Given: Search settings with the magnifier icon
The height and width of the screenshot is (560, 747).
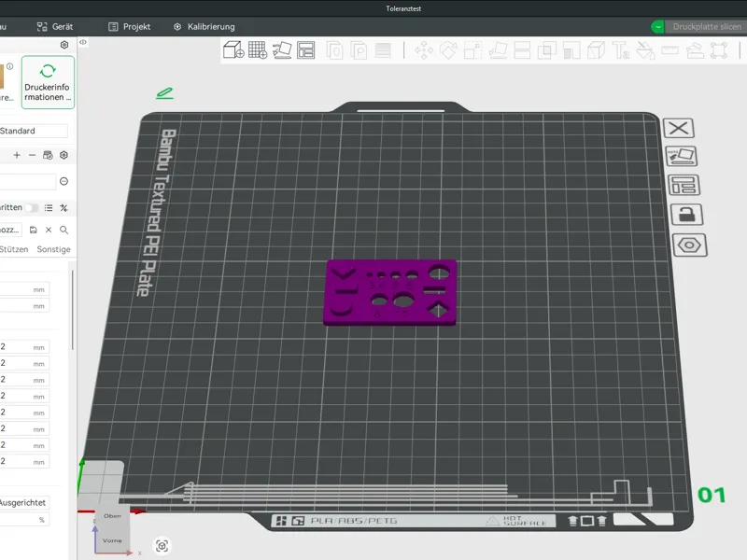Looking at the screenshot, I should 63,230.
